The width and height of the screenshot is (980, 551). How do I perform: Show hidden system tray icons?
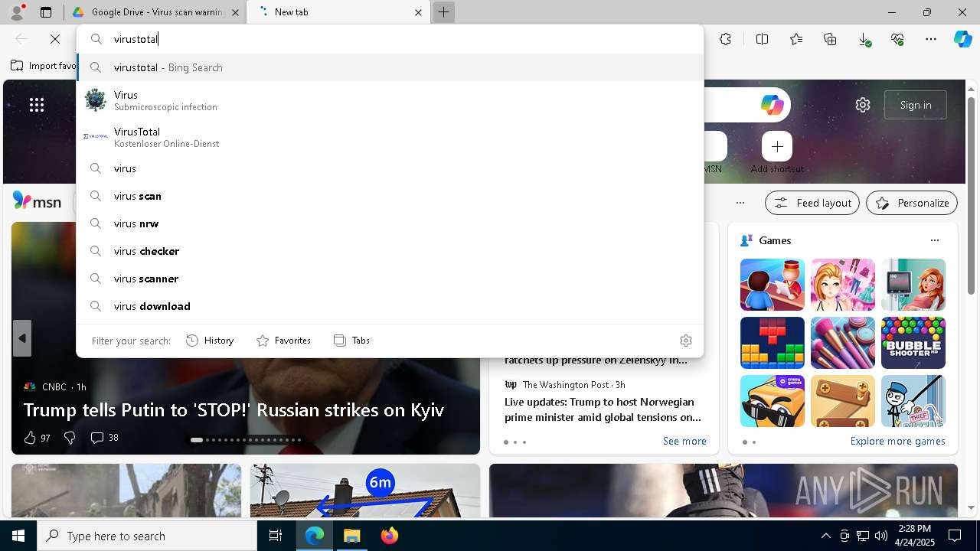point(825,536)
